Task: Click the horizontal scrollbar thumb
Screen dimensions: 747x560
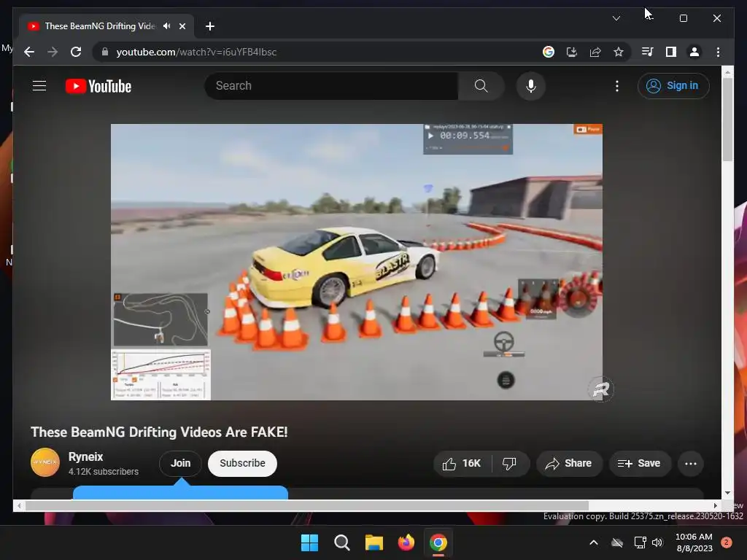Action: (x=307, y=505)
